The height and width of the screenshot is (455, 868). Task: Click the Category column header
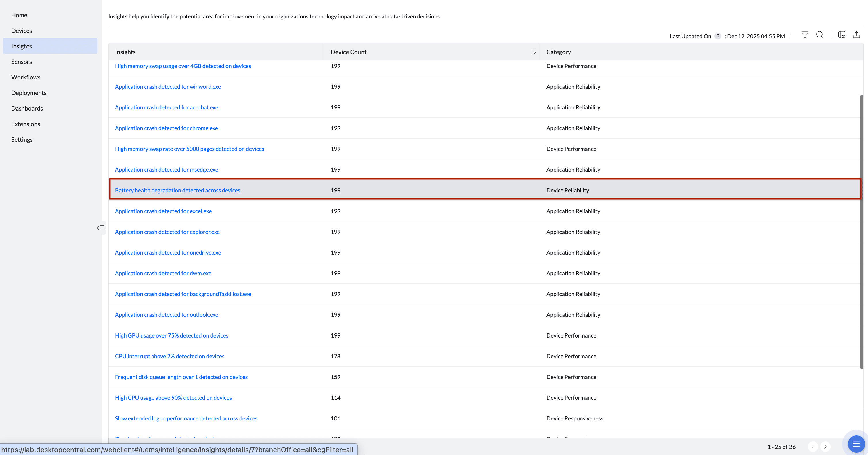click(x=558, y=52)
